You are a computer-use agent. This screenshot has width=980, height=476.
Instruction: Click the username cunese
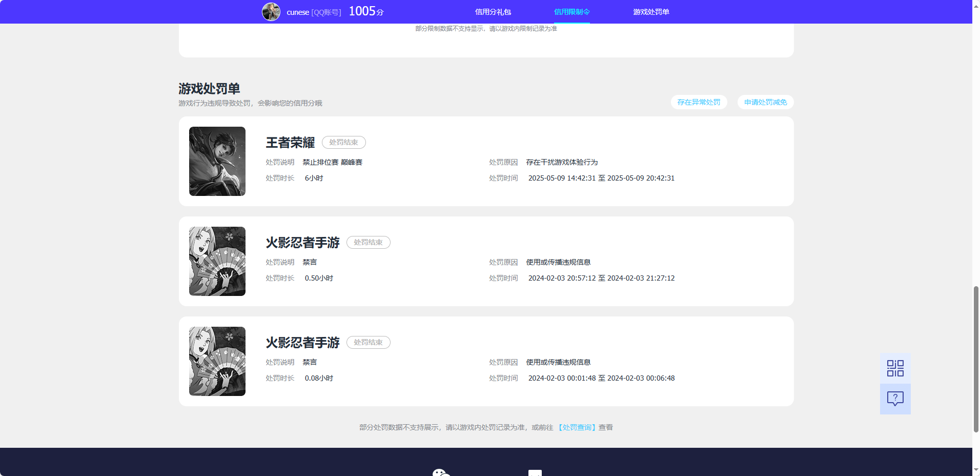point(298,12)
